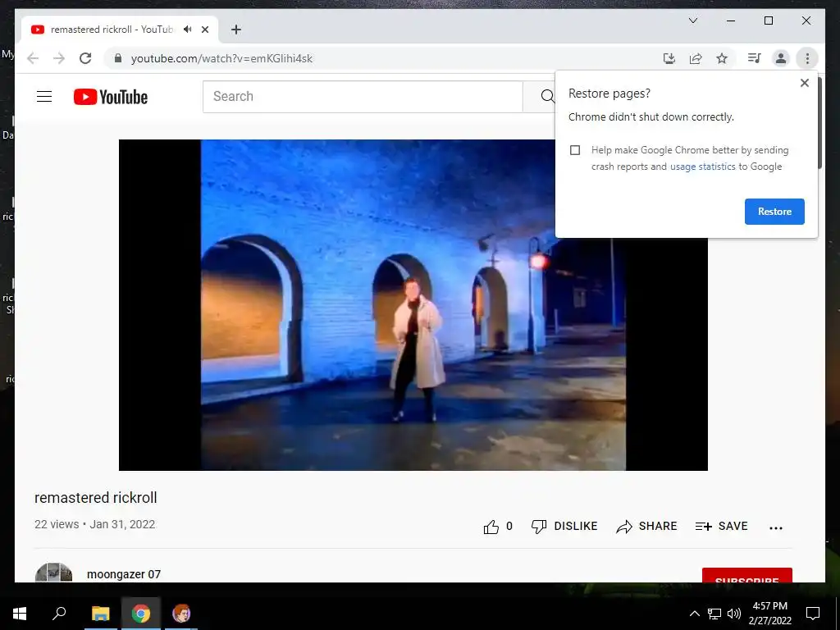Image resolution: width=840 pixels, height=630 pixels.
Task: Go back to the previous page
Action: click(33, 58)
